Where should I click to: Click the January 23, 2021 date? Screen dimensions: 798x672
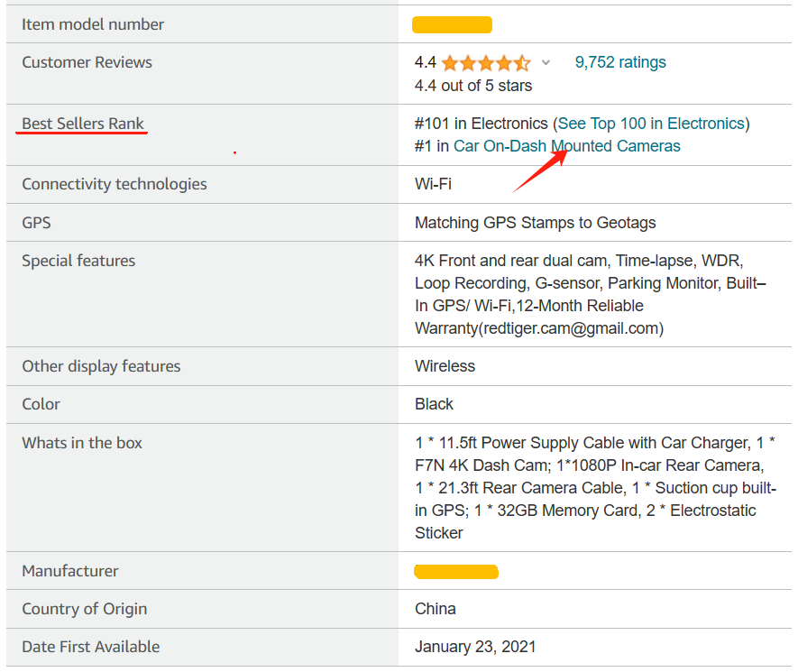point(475,647)
